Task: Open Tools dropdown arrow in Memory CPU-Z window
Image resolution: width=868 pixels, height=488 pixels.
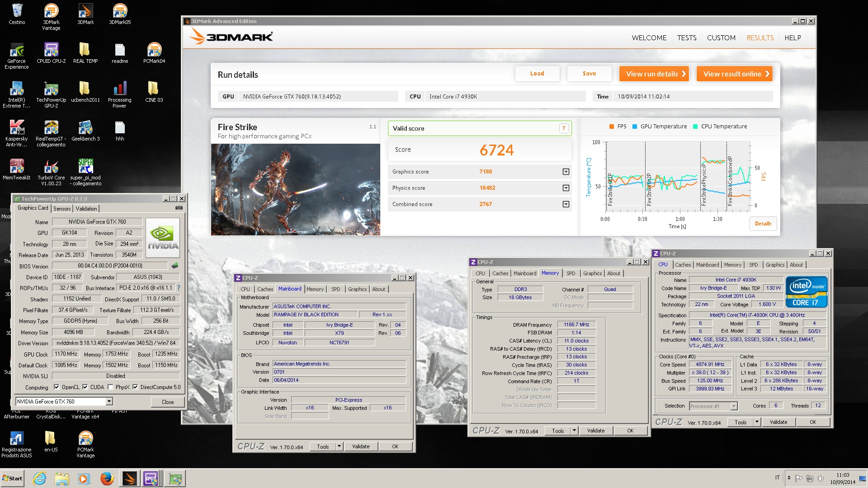Action: point(574,431)
